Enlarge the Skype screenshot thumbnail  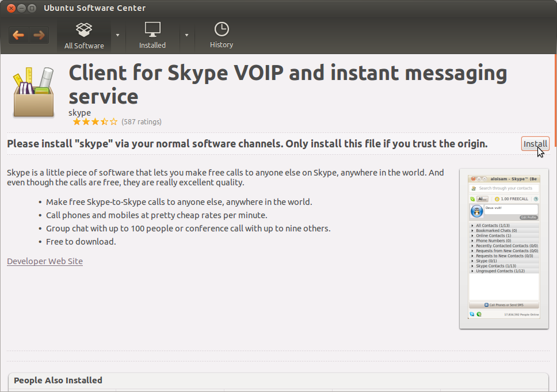point(503,248)
